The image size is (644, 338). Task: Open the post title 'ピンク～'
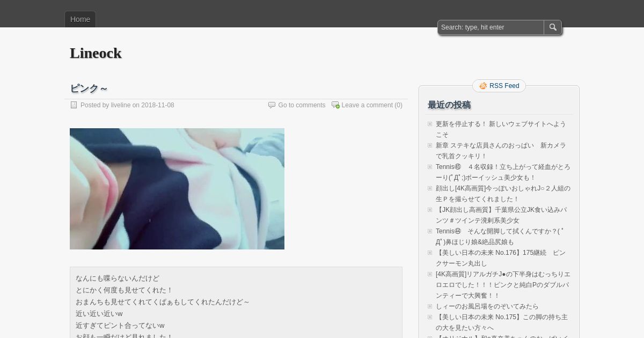89,88
